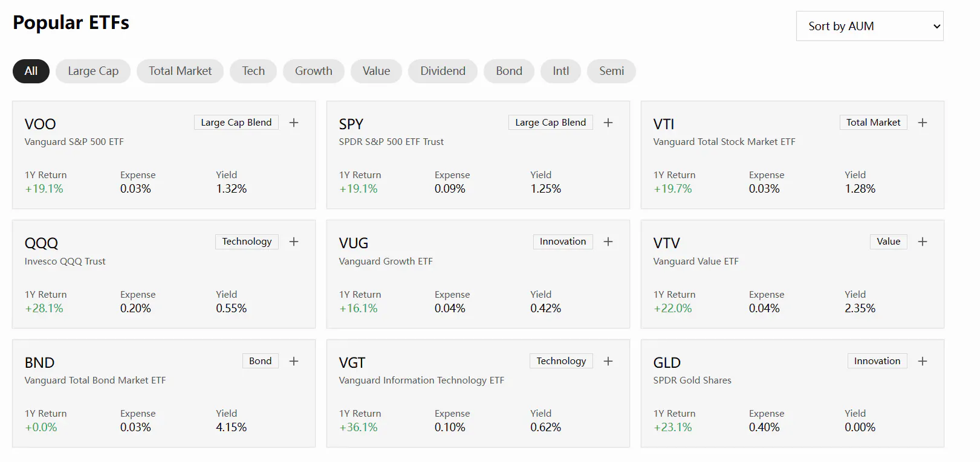This screenshot has height=462, width=980.
Task: Open the Sort by AUM dropdown
Action: pos(869,26)
